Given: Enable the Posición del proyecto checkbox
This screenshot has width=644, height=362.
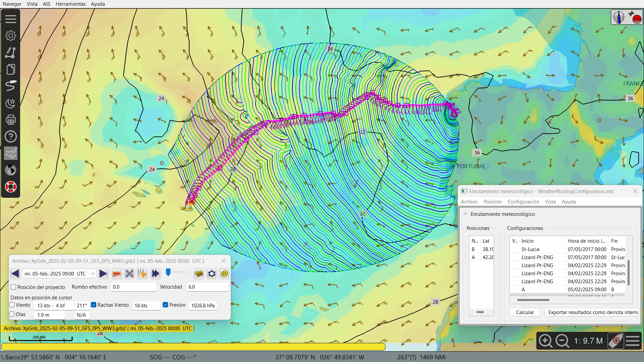Looking at the screenshot, I should (13, 287).
